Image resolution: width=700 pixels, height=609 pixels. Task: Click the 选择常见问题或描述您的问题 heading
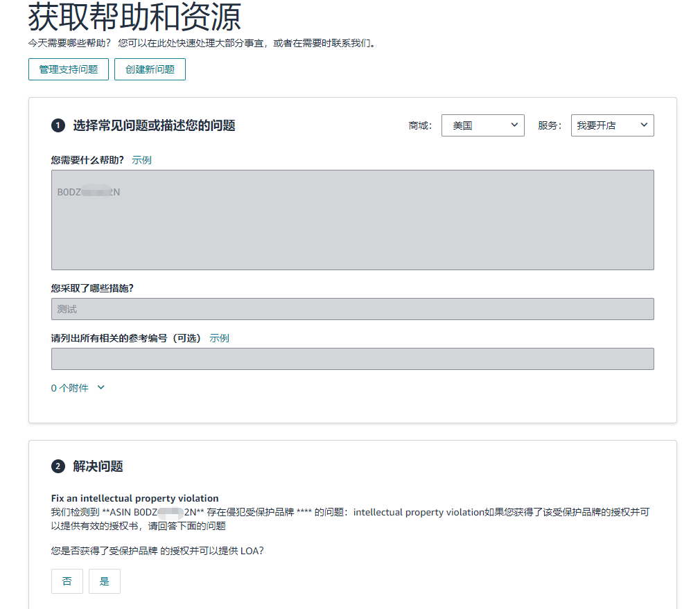click(x=154, y=125)
